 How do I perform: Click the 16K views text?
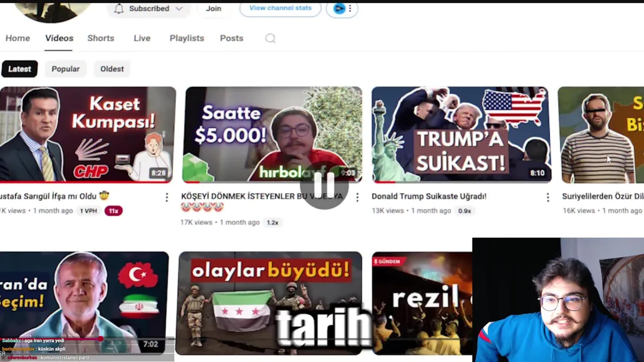point(579,211)
